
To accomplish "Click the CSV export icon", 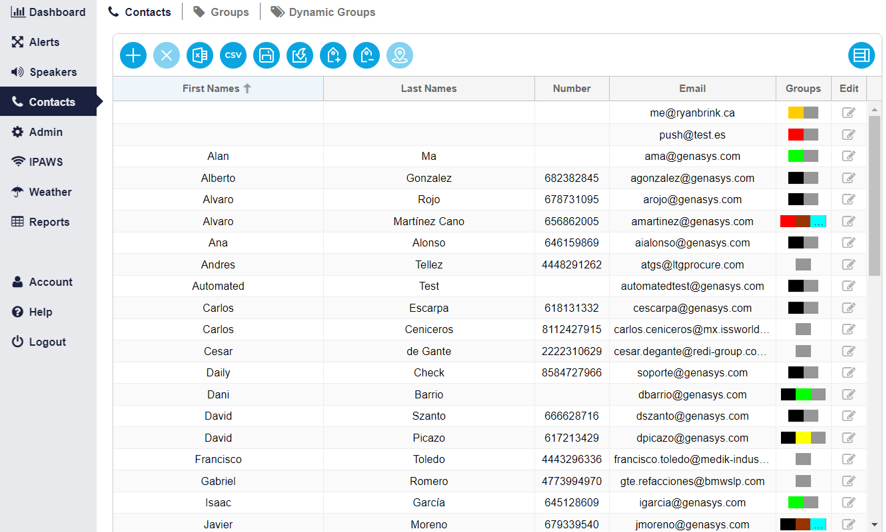I will click(x=233, y=56).
